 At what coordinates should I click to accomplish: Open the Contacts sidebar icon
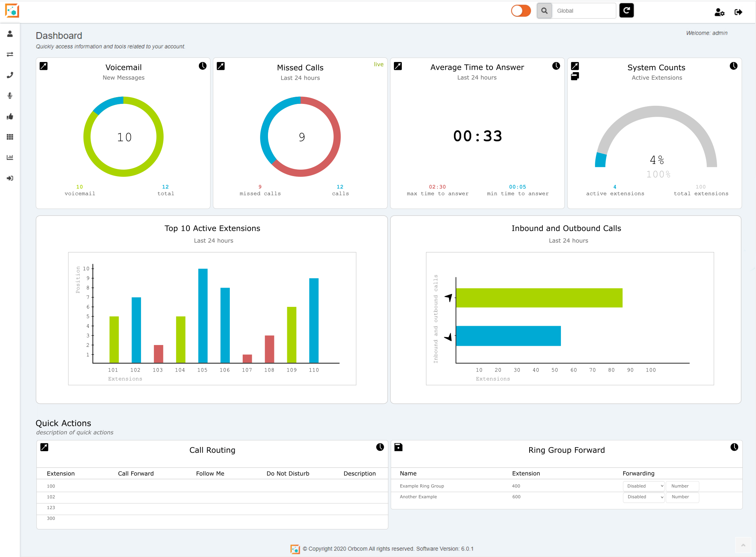(x=10, y=34)
